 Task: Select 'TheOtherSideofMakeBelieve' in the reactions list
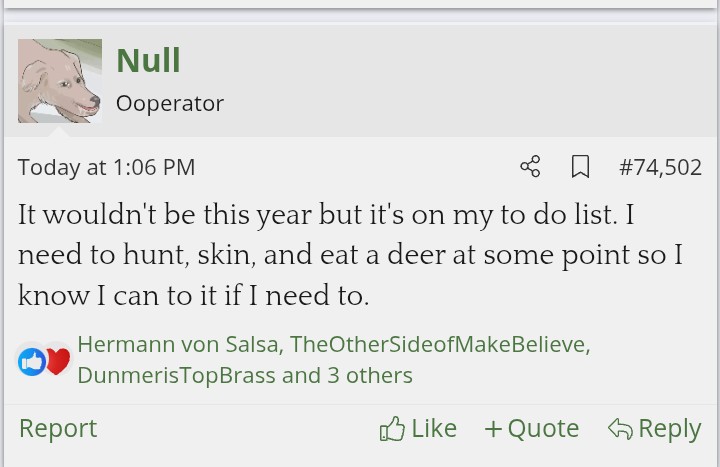(x=437, y=344)
